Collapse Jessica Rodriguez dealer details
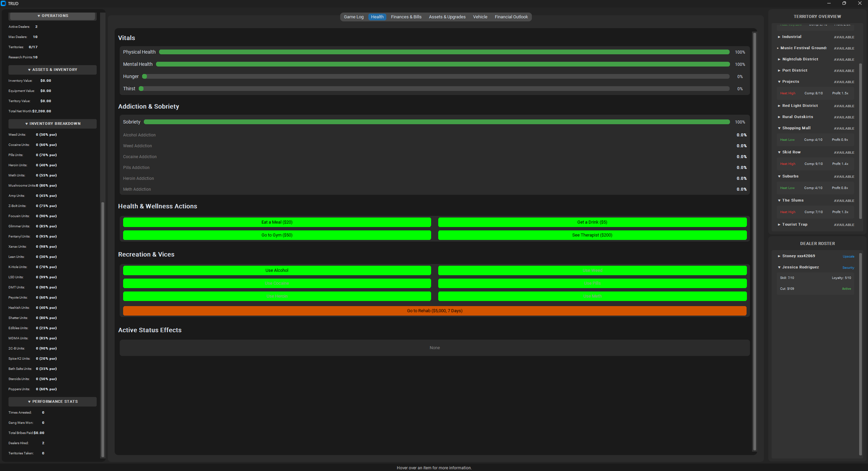 [x=779, y=267]
